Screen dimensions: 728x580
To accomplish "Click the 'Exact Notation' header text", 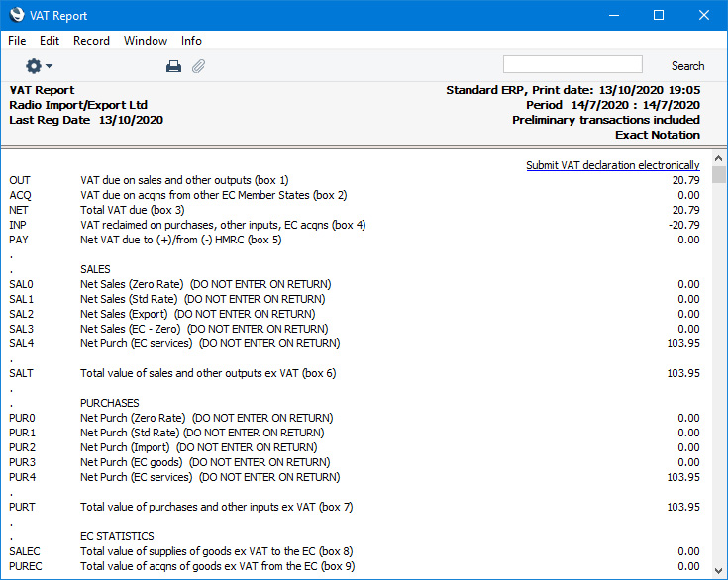I will 658,135.
